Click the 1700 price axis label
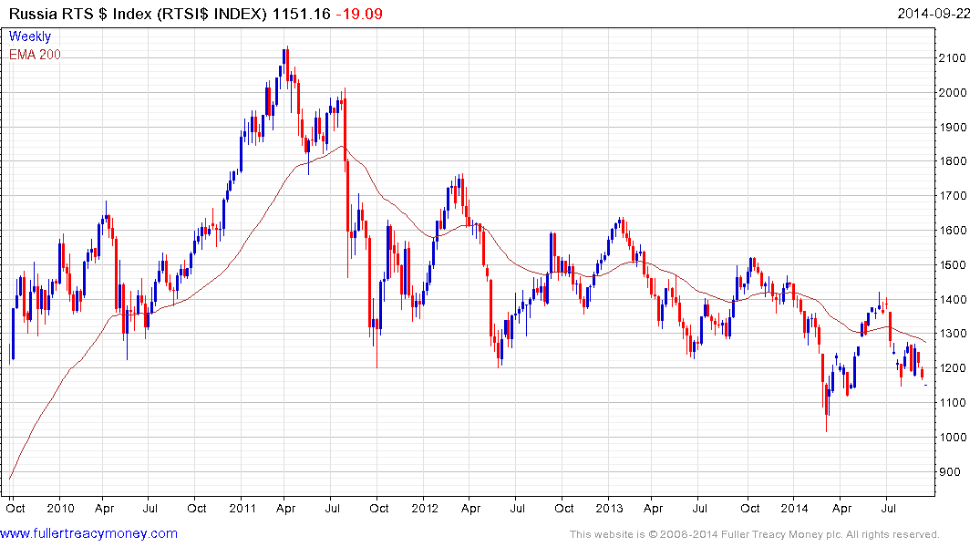 (x=953, y=196)
